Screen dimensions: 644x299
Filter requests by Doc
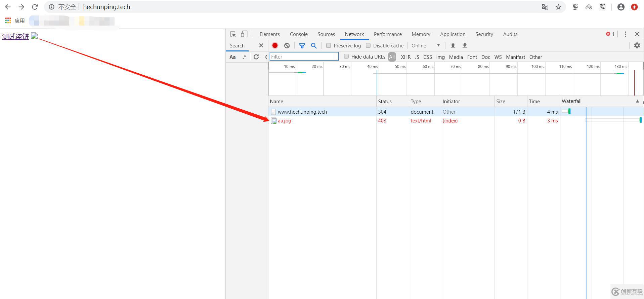pyautogui.click(x=486, y=57)
